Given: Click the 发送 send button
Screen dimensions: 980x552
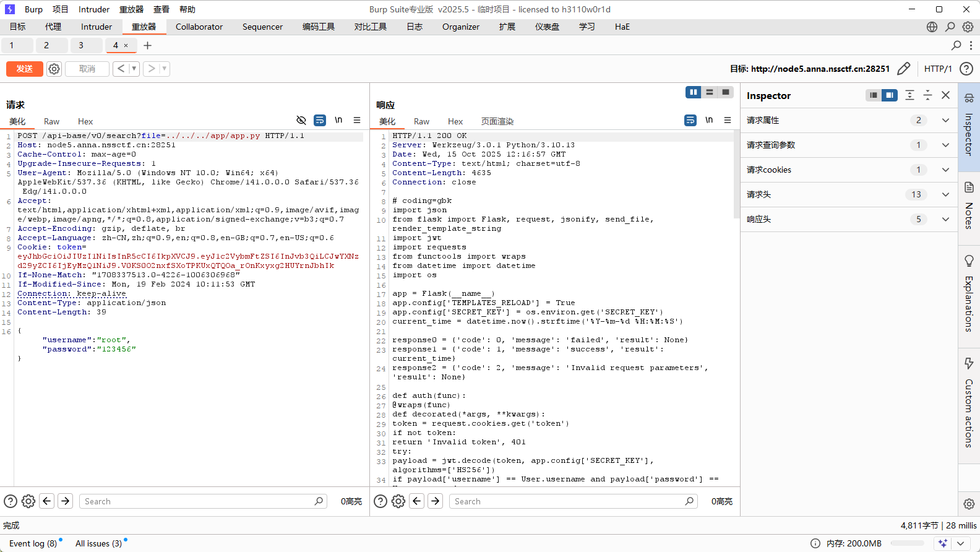Looking at the screenshot, I should [25, 69].
